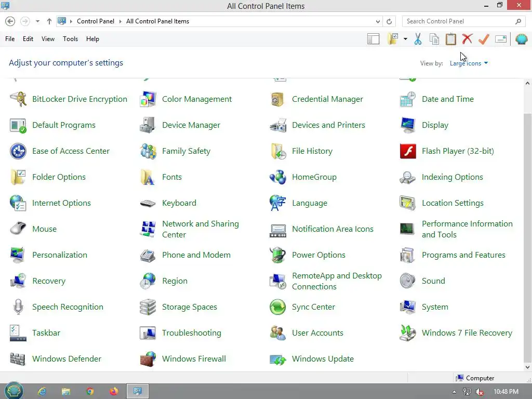Image resolution: width=532 pixels, height=399 pixels.
Task: Click the red X Delete toolbar icon
Action: pyautogui.click(x=467, y=38)
